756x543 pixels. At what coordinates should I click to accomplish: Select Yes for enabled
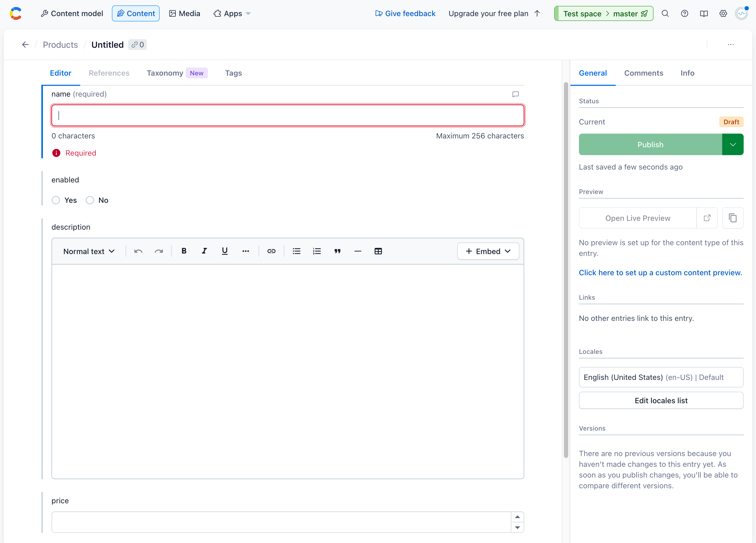tap(56, 200)
